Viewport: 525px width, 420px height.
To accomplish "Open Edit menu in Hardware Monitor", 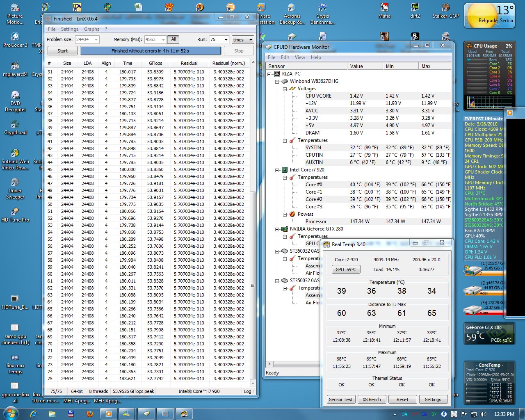I will [285, 57].
